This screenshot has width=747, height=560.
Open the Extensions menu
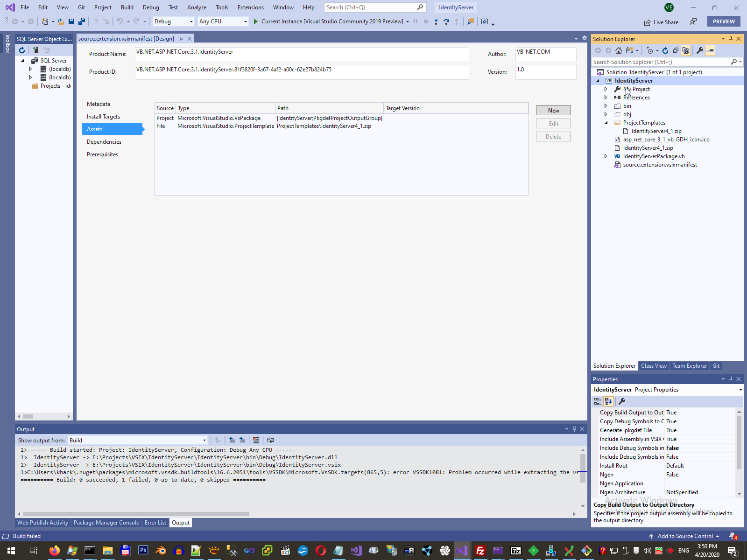tap(251, 7)
